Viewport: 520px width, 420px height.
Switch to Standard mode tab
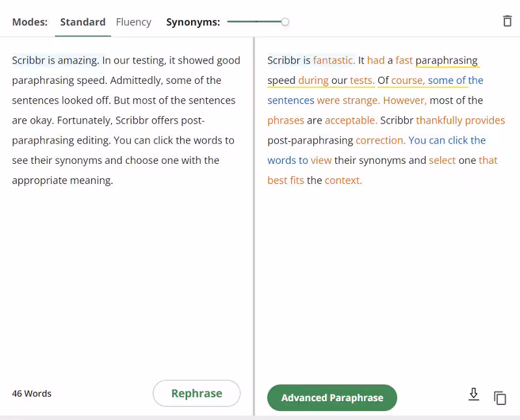83,22
